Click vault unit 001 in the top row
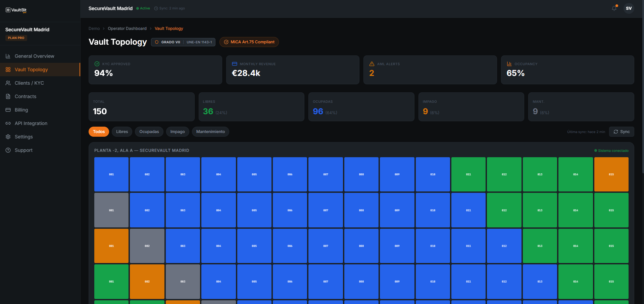The image size is (644, 304). coord(111,174)
